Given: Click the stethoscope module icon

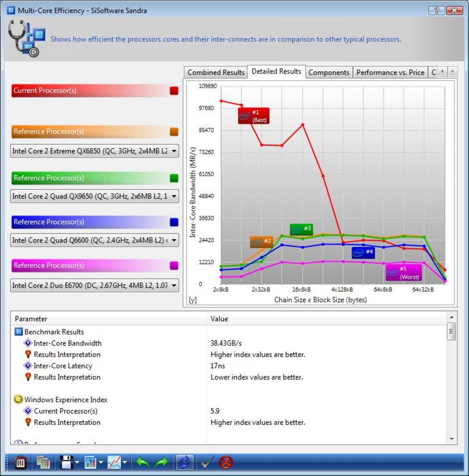Looking at the screenshot, I should [26, 39].
